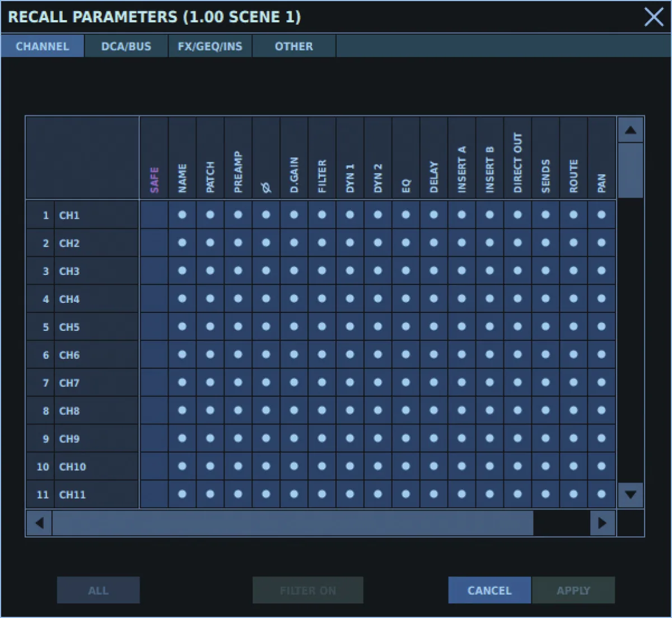Click the vertical scrollbar thumb
The height and width of the screenshot is (618, 672).
pyautogui.click(x=630, y=170)
